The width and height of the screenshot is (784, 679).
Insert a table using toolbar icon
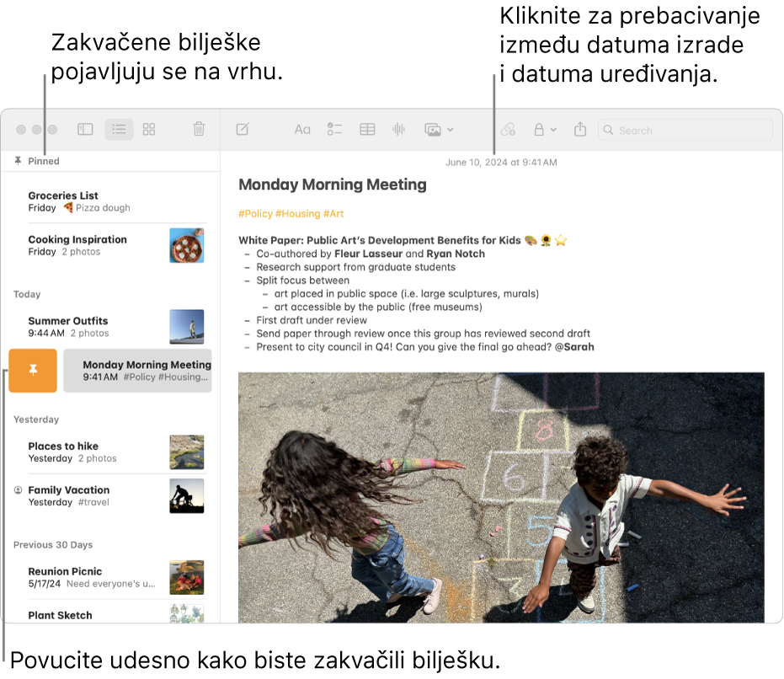point(367,130)
